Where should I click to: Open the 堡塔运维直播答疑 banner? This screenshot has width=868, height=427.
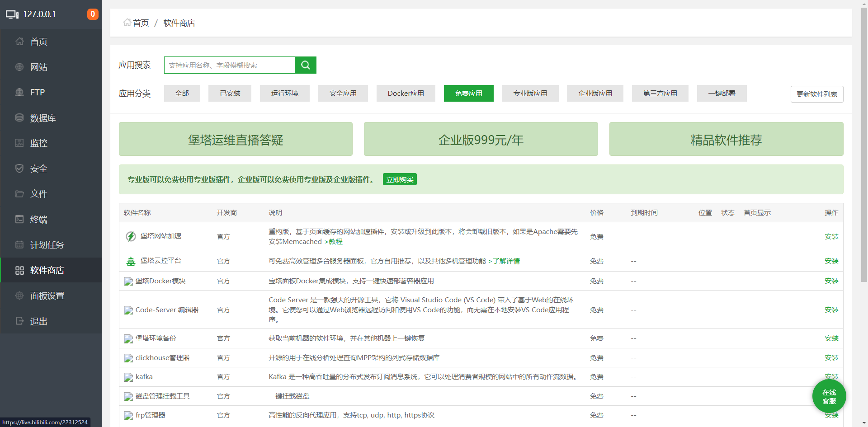coord(236,139)
